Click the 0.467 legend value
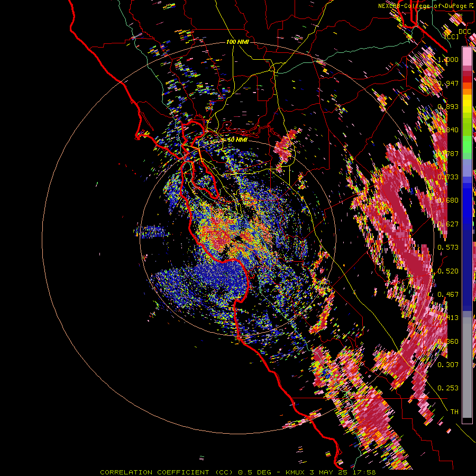 pos(448,295)
